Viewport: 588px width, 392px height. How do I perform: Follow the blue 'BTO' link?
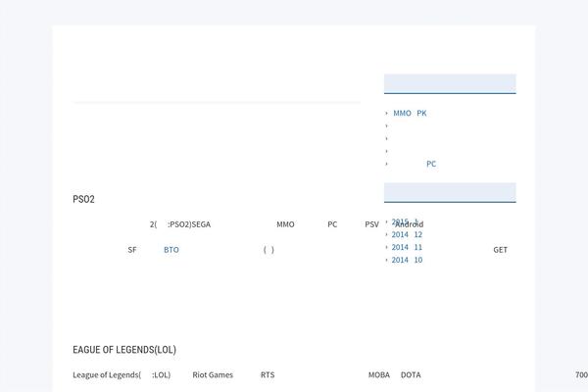(x=171, y=250)
